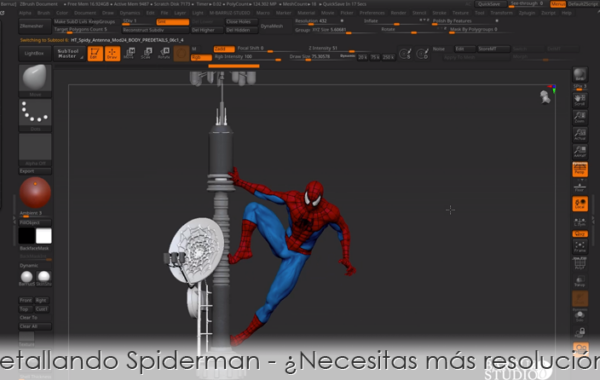Toggle the Dynamic draw size button

tap(347, 56)
